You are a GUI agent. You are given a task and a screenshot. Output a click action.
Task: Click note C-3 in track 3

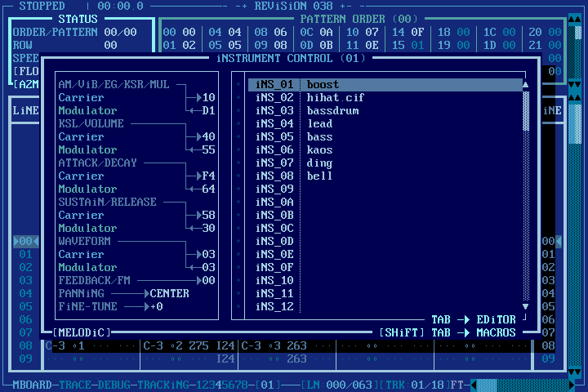pos(252,346)
